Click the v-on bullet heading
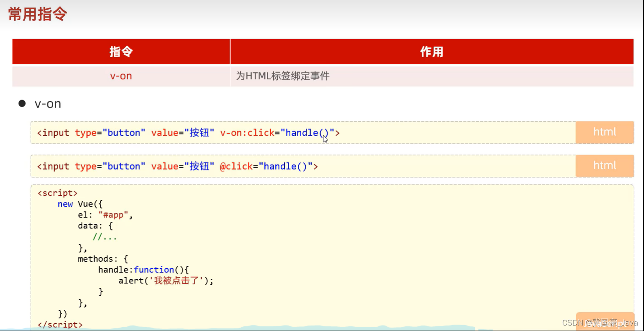The image size is (644, 331). point(48,104)
